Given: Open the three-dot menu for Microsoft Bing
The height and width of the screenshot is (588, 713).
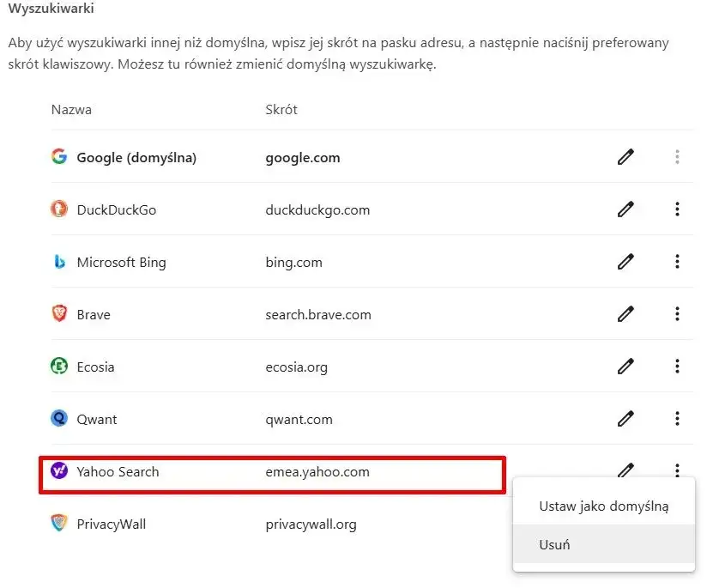Looking at the screenshot, I should (x=677, y=261).
